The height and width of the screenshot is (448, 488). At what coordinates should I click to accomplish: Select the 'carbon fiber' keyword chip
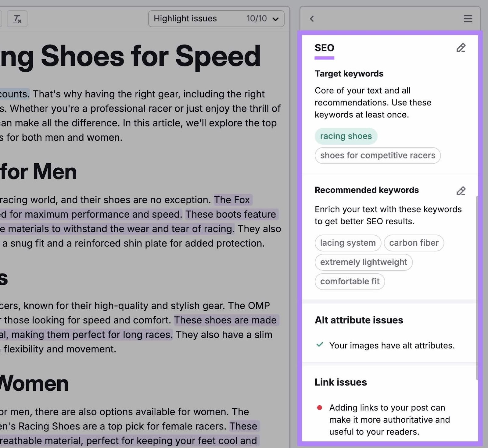tap(414, 243)
